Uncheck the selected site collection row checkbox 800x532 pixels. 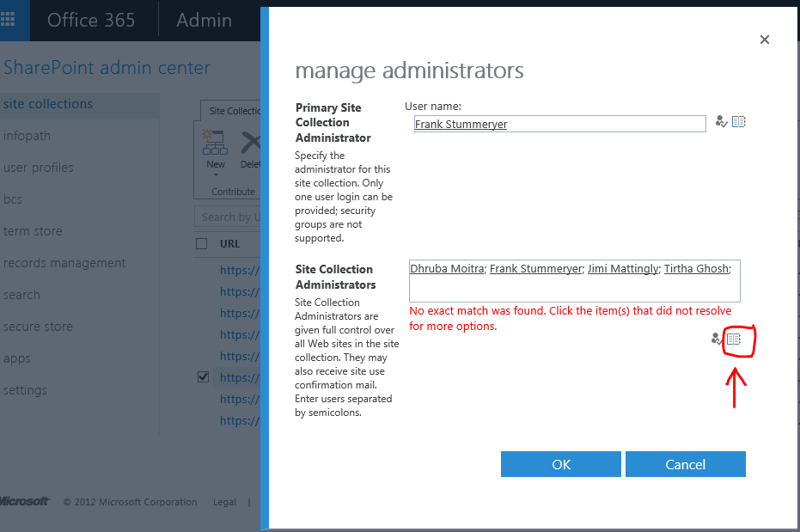pyautogui.click(x=203, y=377)
